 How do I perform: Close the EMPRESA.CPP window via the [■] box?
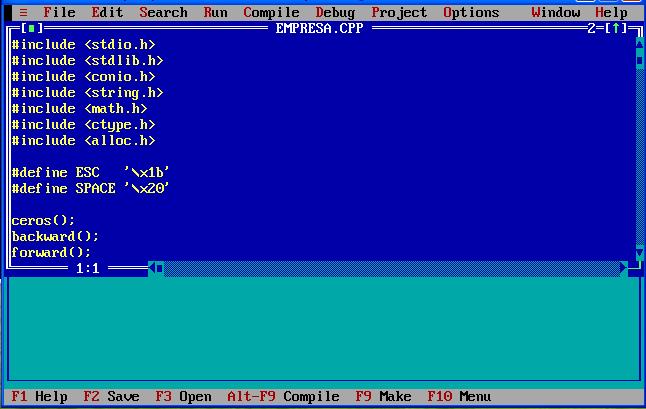tap(32, 28)
